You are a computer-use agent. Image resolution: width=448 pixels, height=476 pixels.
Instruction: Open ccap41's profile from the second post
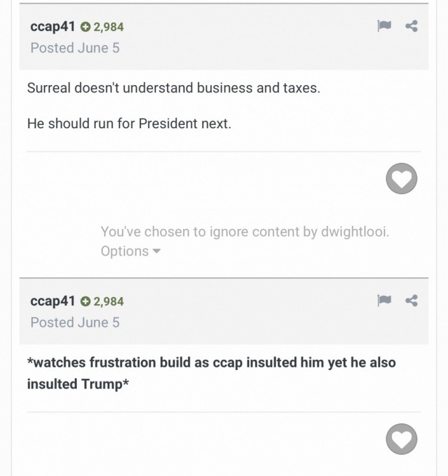click(x=53, y=301)
